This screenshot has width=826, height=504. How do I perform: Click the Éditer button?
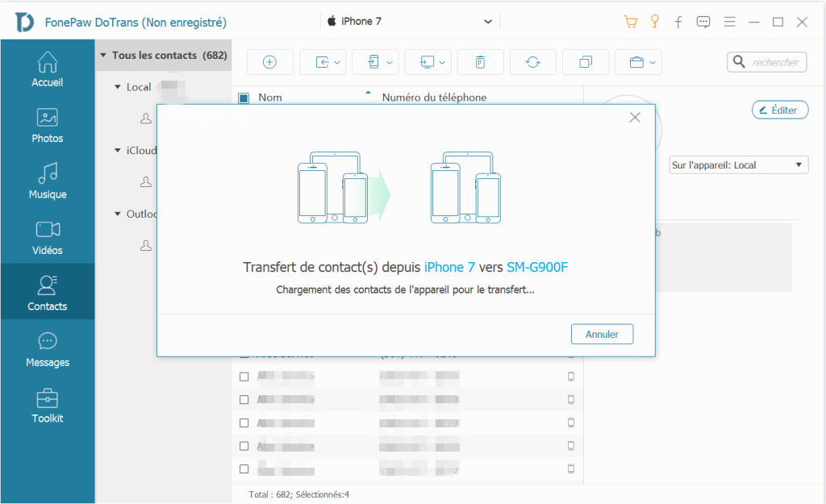tap(780, 110)
